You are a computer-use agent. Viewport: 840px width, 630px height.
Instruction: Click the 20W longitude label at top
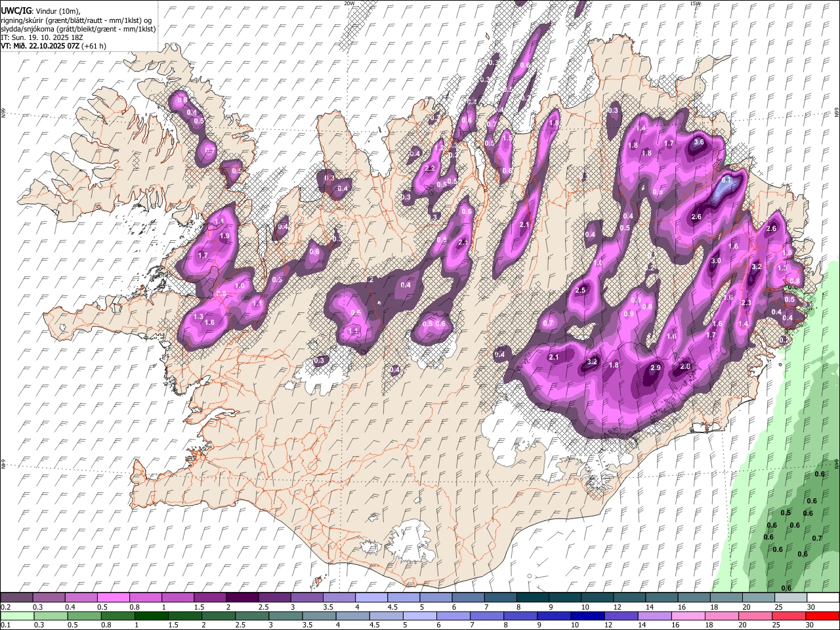[x=349, y=3]
